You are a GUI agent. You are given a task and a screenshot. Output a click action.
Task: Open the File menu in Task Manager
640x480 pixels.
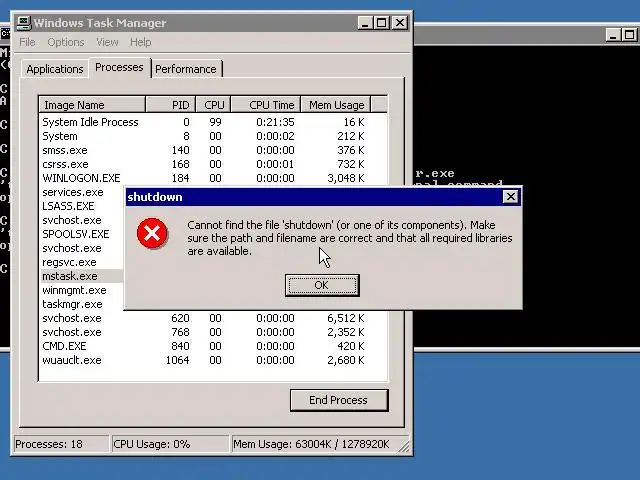27,42
